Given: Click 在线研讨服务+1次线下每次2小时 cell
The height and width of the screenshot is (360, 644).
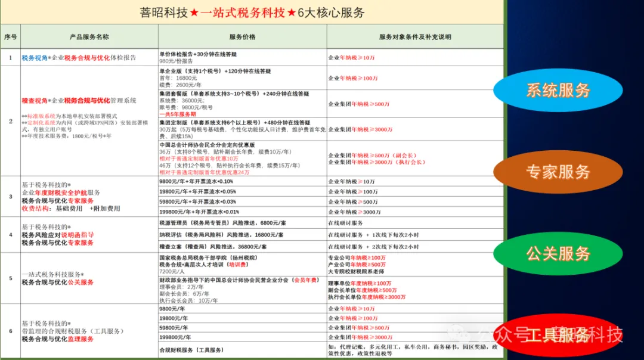Looking at the screenshot, I should tap(415, 235).
